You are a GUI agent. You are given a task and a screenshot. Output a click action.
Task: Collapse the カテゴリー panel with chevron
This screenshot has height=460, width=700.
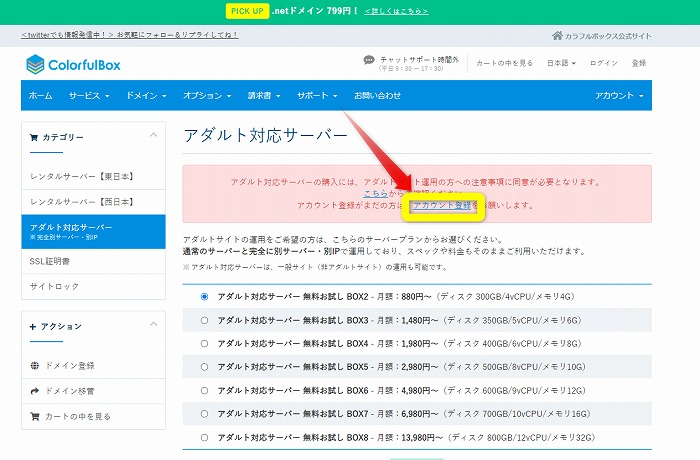(x=153, y=136)
